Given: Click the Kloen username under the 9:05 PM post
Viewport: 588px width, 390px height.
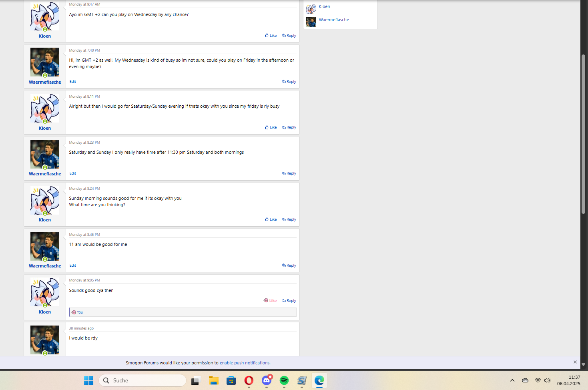Looking at the screenshot, I should (x=45, y=312).
